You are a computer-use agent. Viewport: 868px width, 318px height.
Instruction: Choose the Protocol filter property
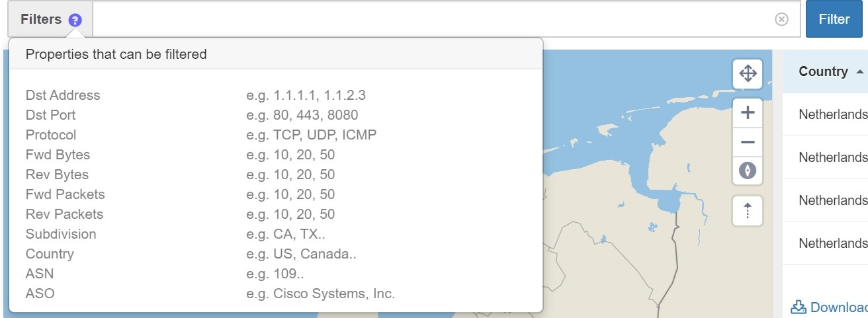(x=51, y=135)
